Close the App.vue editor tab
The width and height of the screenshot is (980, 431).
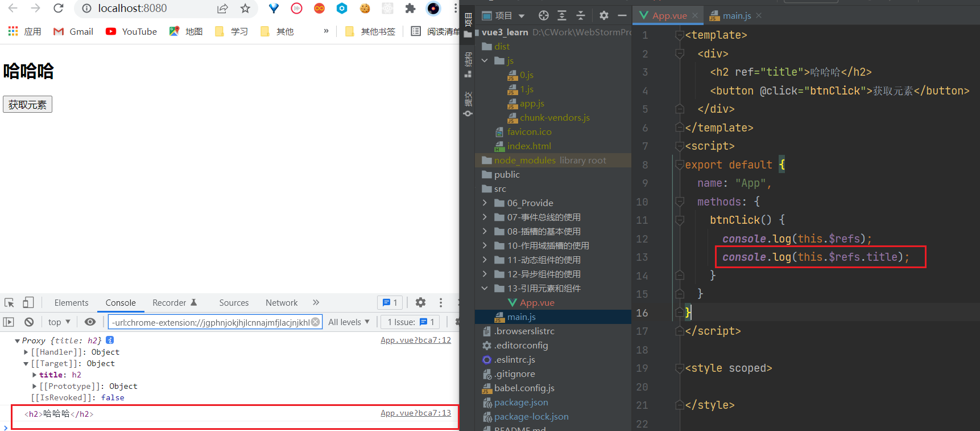(695, 15)
